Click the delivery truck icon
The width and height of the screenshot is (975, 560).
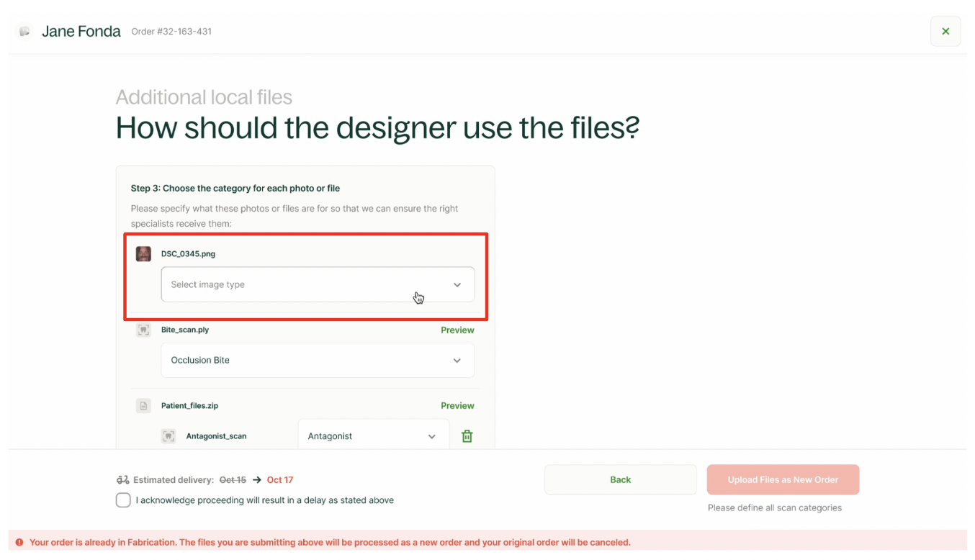pos(122,480)
